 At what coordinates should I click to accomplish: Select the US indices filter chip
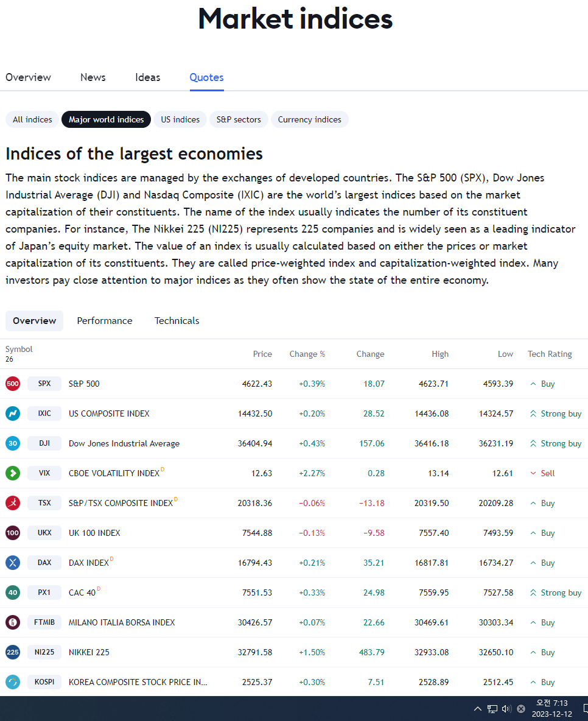point(180,119)
